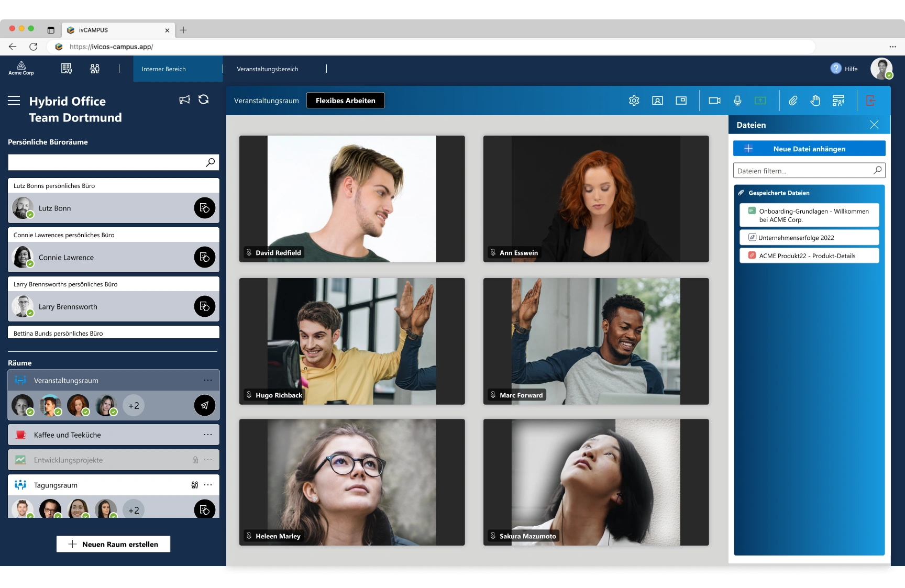Viewport: 905px width, 588px height.
Task: Click the paper plane icon in Veranstaltungsraum
Action: (x=205, y=405)
